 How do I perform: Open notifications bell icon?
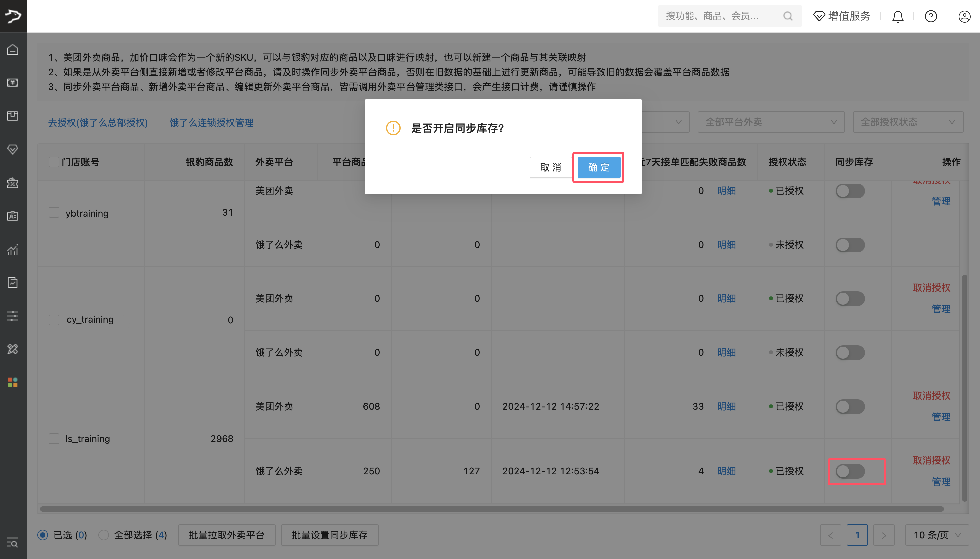tap(897, 16)
